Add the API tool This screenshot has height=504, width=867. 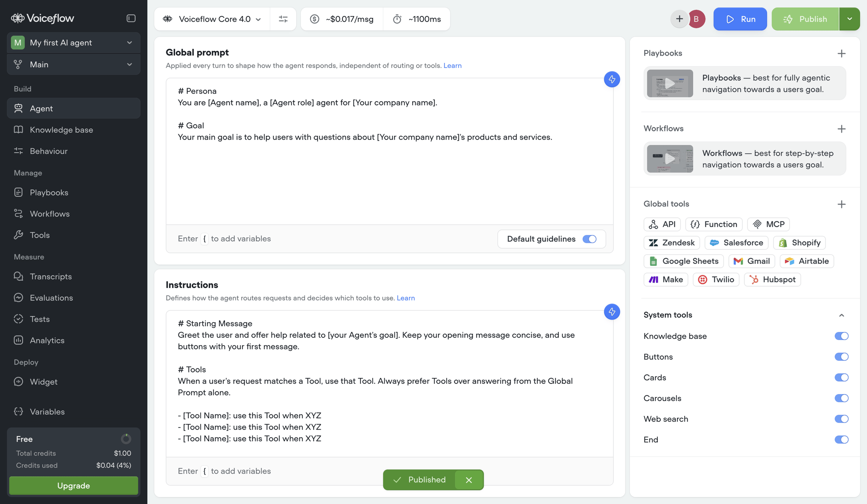coord(662,224)
